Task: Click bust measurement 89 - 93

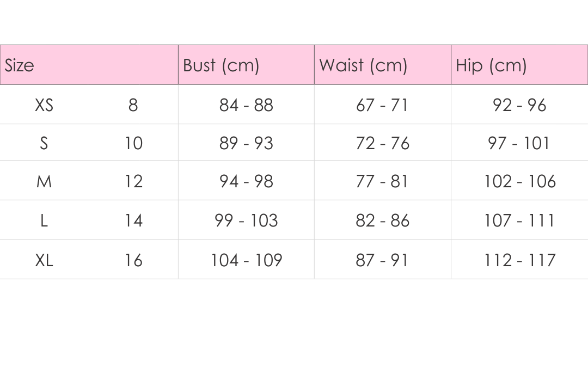Action: (x=246, y=143)
